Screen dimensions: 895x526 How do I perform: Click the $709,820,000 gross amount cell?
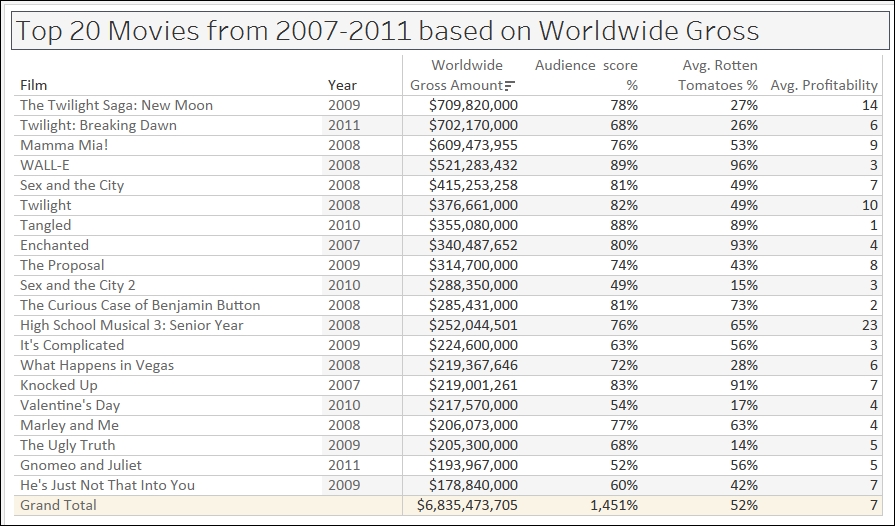[x=473, y=106]
